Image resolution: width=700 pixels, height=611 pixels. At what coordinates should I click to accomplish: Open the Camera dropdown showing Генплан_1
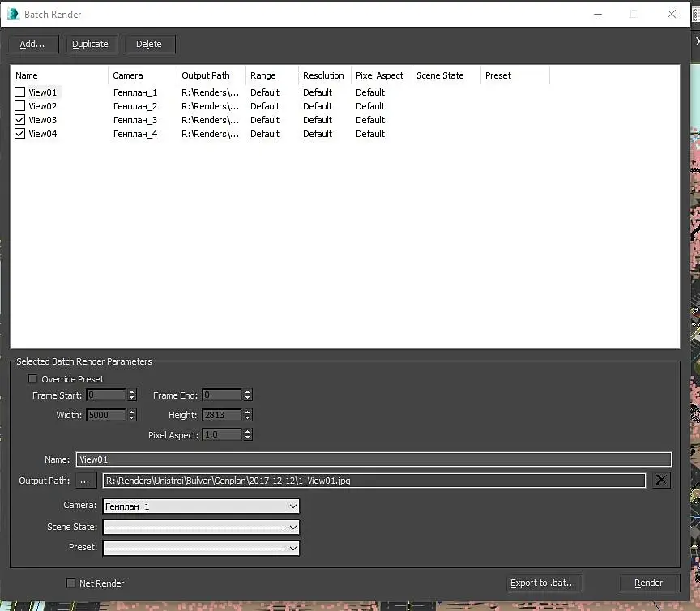tap(201, 506)
